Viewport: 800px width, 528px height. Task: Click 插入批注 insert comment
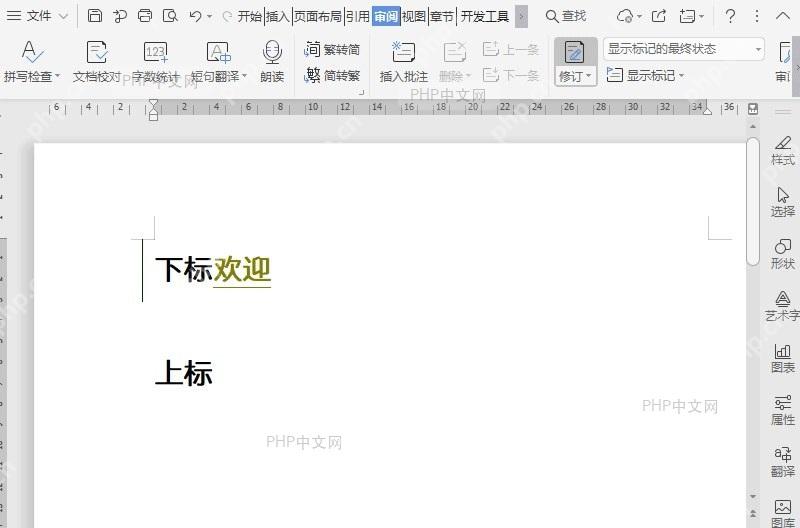click(x=404, y=62)
